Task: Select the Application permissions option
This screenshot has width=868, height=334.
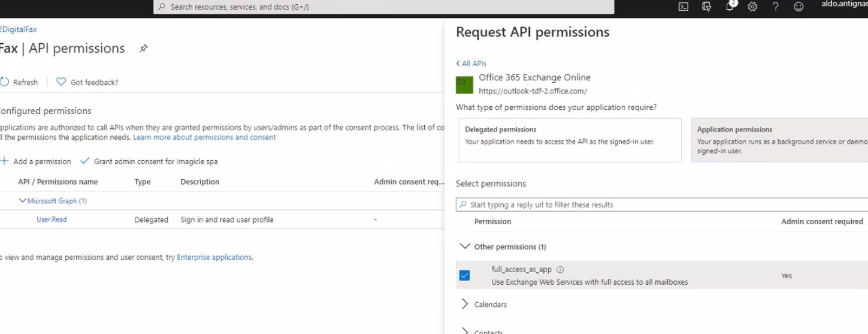Action: pyautogui.click(x=779, y=140)
